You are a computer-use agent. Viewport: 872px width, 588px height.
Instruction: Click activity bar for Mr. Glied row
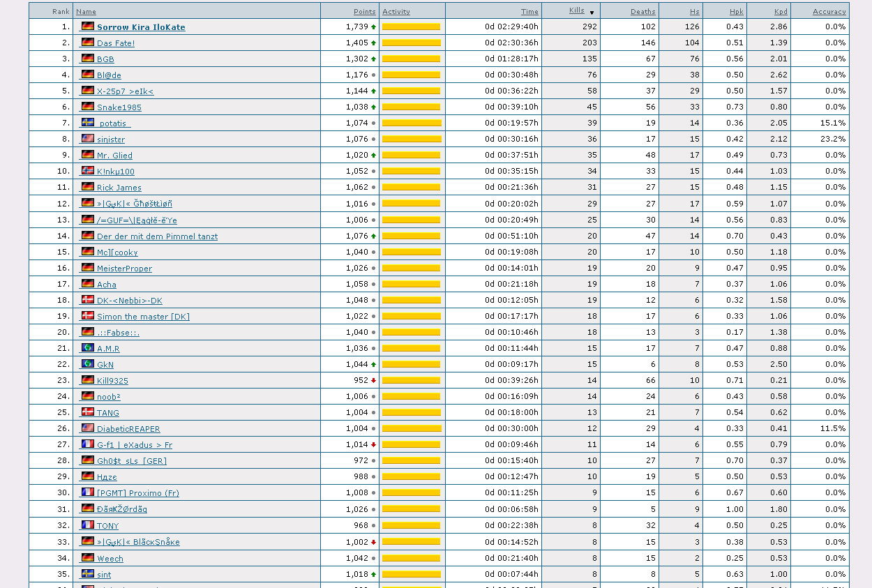click(x=412, y=156)
